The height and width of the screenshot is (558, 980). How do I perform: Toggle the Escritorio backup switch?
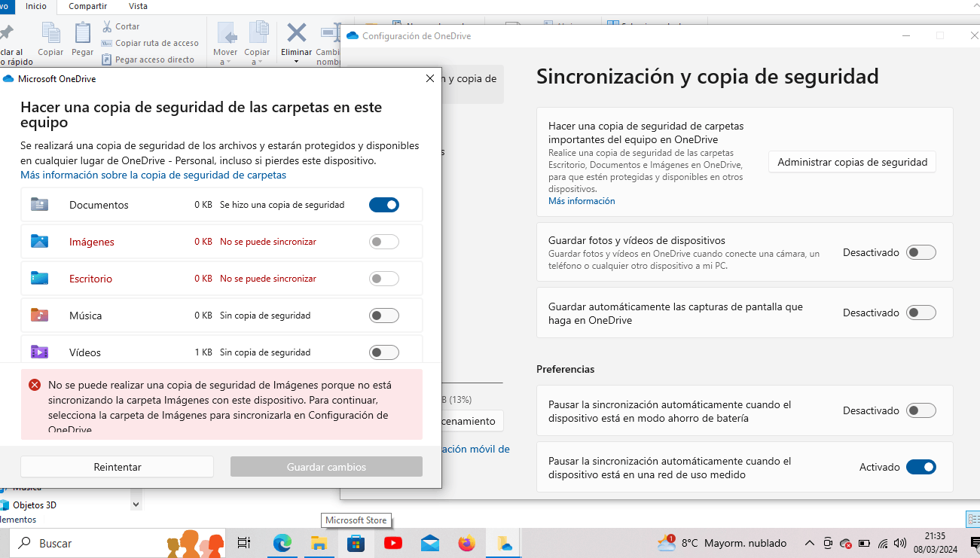tap(384, 279)
